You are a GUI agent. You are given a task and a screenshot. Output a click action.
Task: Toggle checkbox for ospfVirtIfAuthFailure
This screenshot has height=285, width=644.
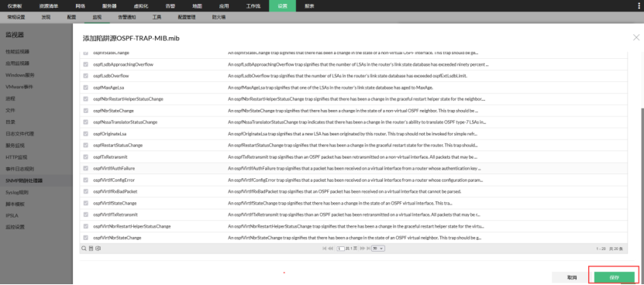click(x=86, y=168)
